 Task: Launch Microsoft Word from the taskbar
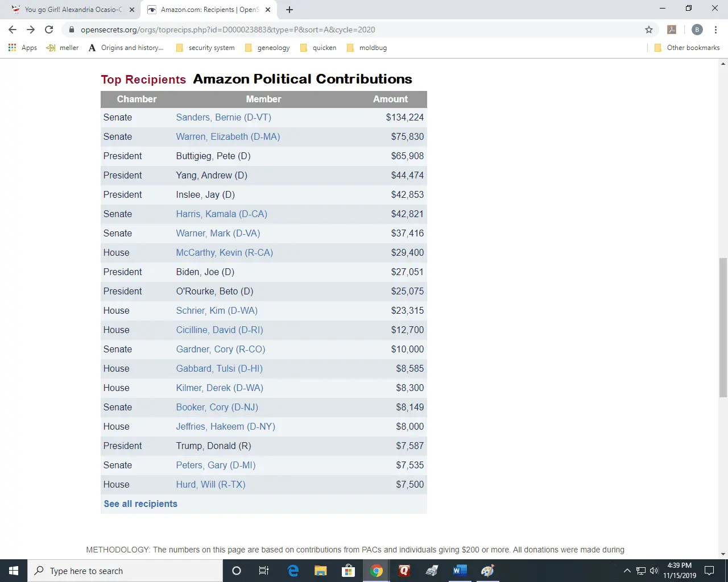[x=460, y=571]
